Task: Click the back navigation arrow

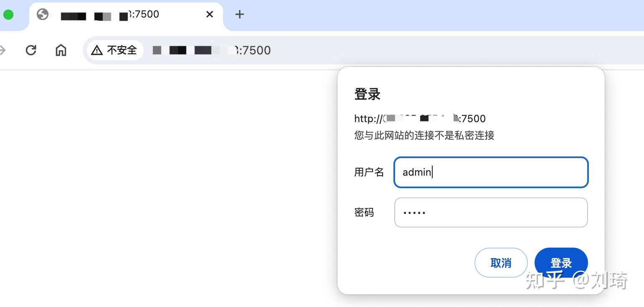Action: [3, 50]
